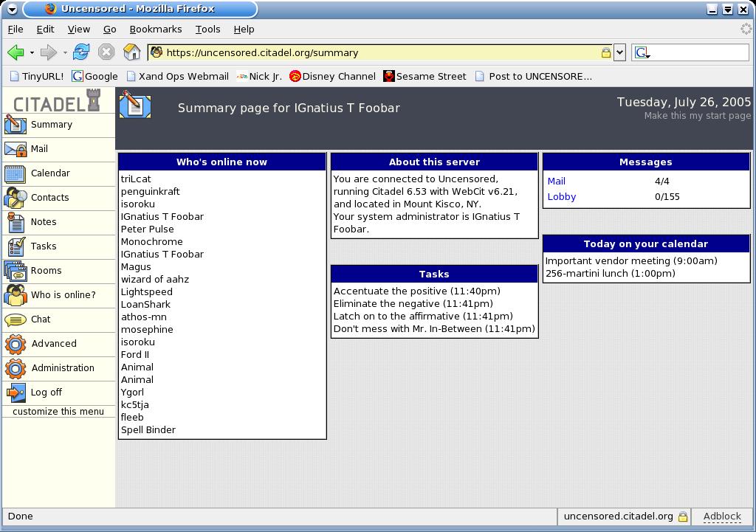Go to Firefox home page button
Screen dimensions: 756x532
click(x=131, y=52)
